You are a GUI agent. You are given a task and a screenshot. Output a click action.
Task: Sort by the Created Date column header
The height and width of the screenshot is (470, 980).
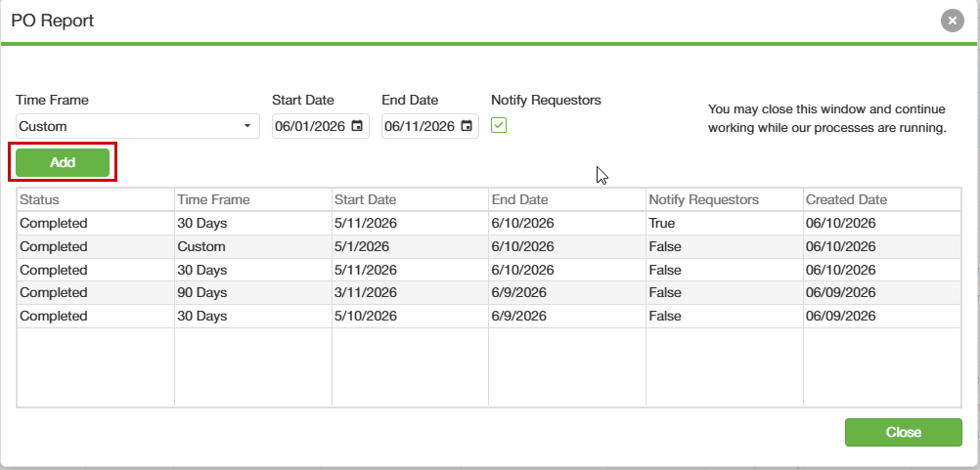(882, 199)
